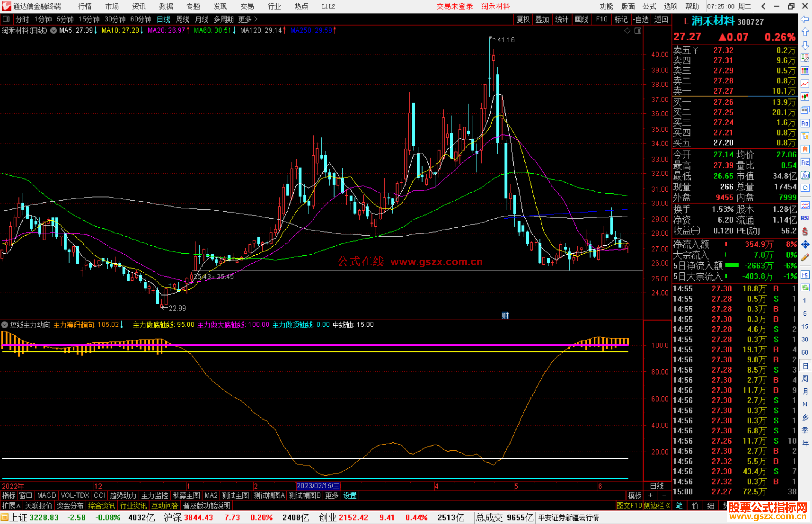Select the pencil drawing tool icon

pyautogui.click(x=805, y=258)
